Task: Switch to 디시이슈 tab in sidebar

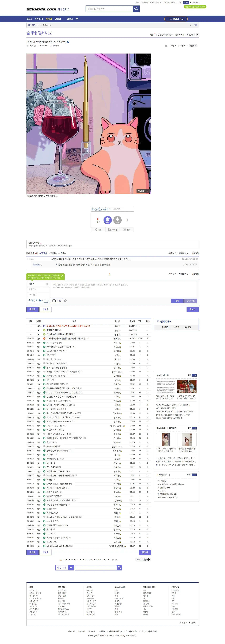Action: (173, 428)
